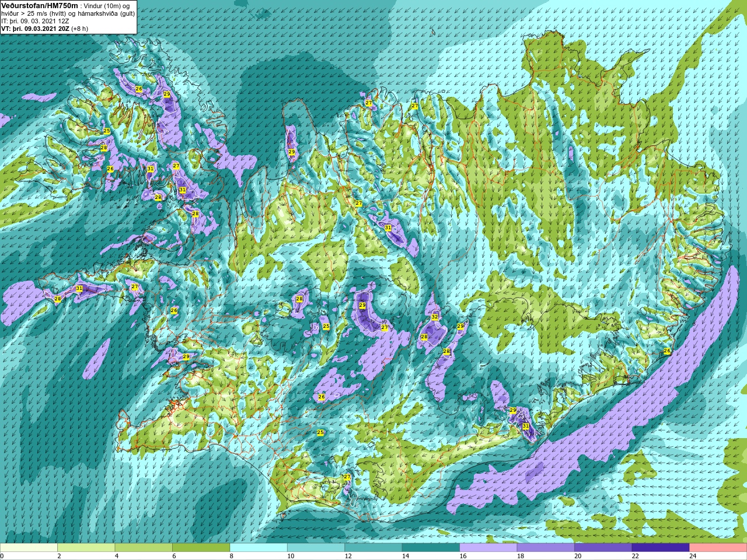Select the pale cyan 8–10 m/s legend swatch
The image size is (747, 560).
point(259,548)
